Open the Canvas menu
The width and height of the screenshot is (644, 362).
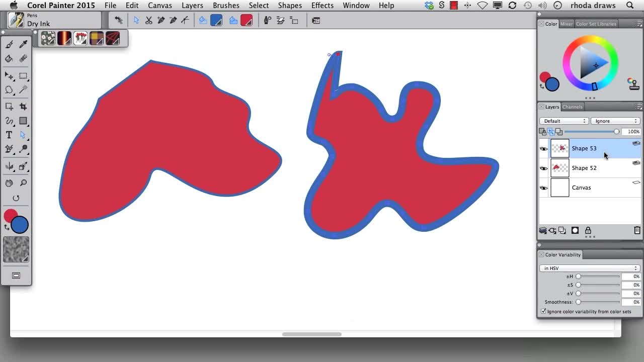pos(160,6)
